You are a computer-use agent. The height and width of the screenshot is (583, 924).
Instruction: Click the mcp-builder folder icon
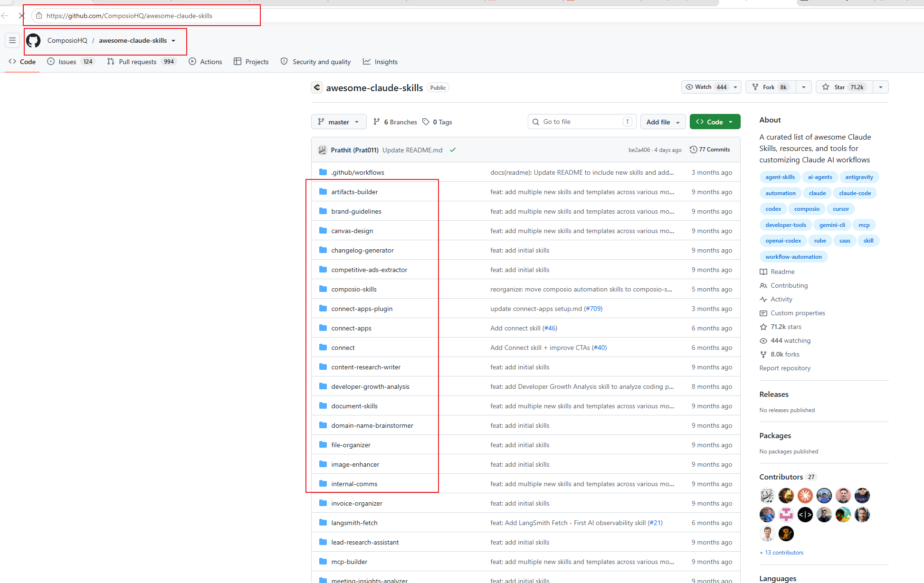(x=323, y=562)
